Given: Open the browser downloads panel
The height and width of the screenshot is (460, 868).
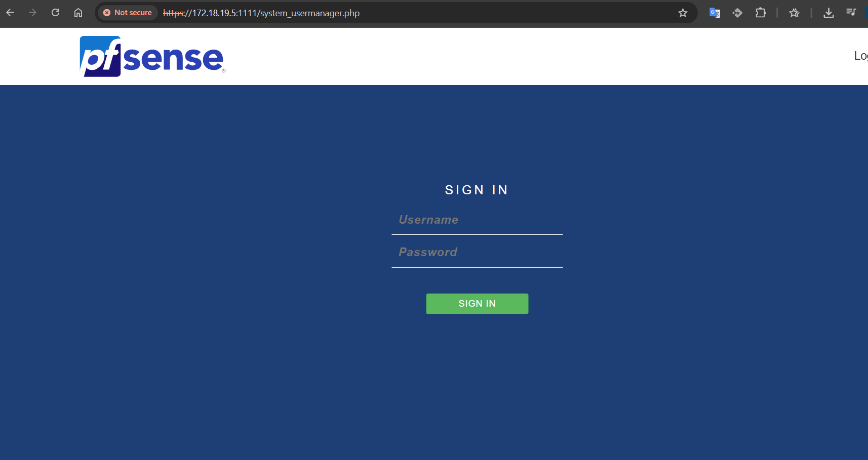Looking at the screenshot, I should [x=828, y=13].
